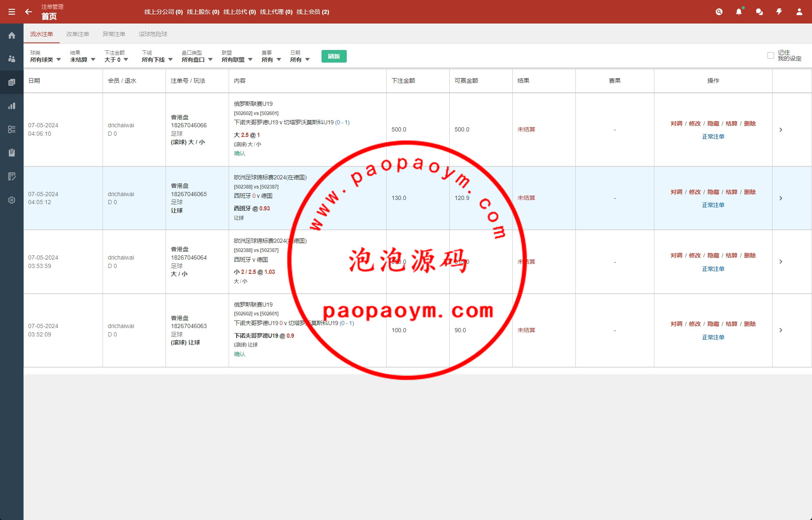Expand row of bet 18267046065

coord(780,198)
